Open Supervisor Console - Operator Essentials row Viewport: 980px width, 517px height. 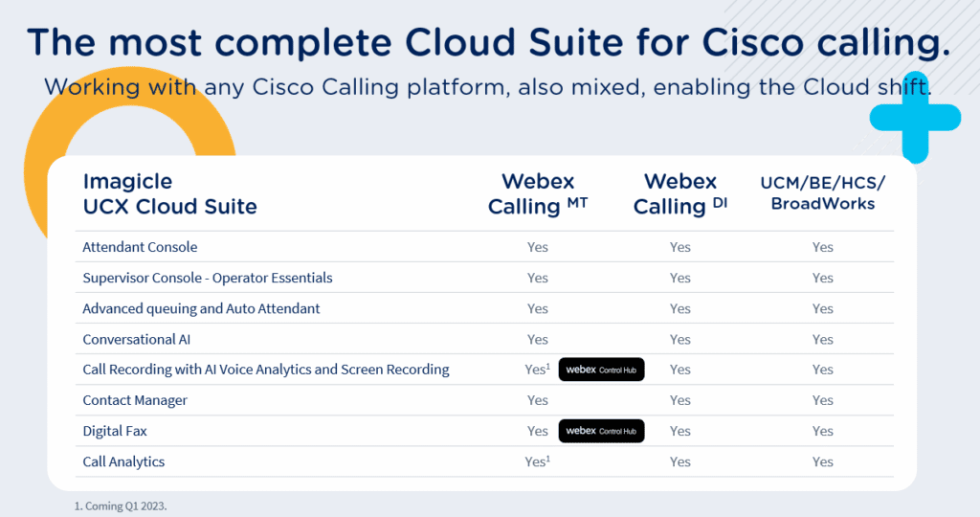(x=208, y=278)
